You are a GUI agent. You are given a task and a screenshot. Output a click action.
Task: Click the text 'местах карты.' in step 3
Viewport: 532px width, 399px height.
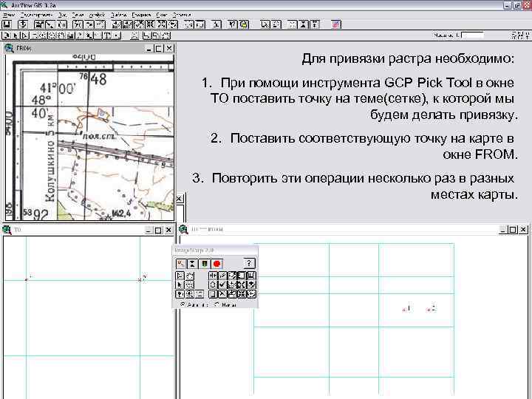click(x=474, y=195)
